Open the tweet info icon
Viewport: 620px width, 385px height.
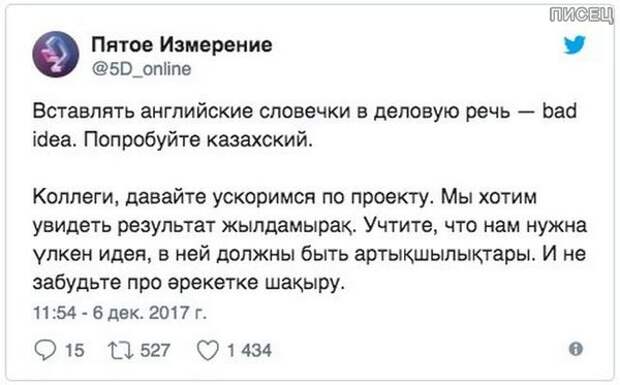pyautogui.click(x=576, y=349)
